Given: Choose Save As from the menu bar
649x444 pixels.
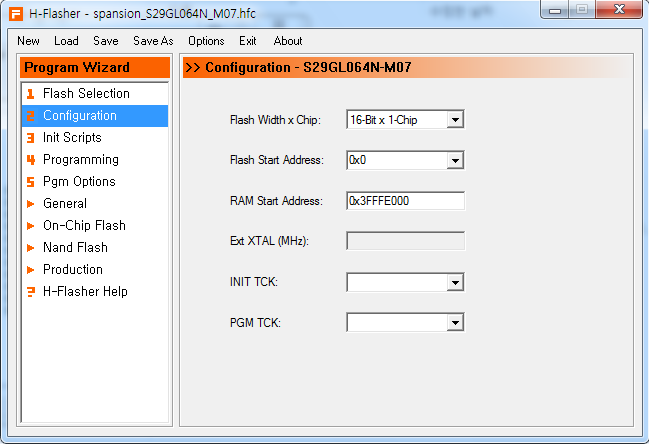Looking at the screenshot, I should (x=153, y=41).
